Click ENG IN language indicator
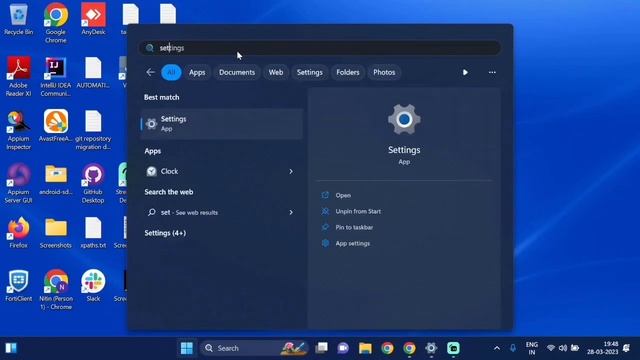640x360 pixels. [x=531, y=348]
